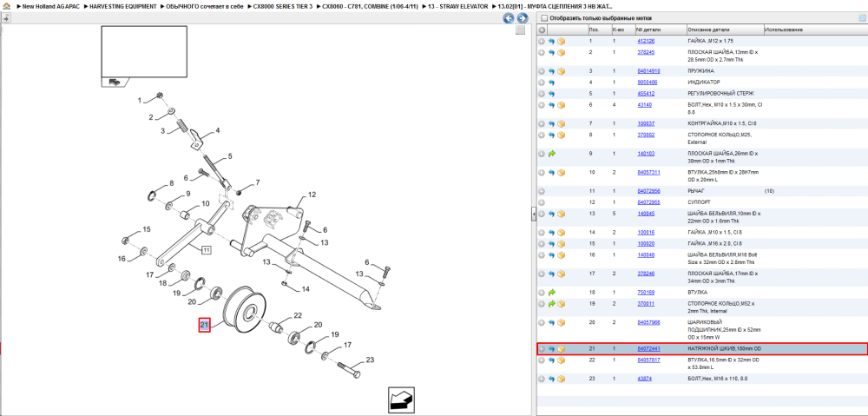Open part number link 370002
Image resolution: width=868 pixels, height=416 pixels.
(646, 135)
